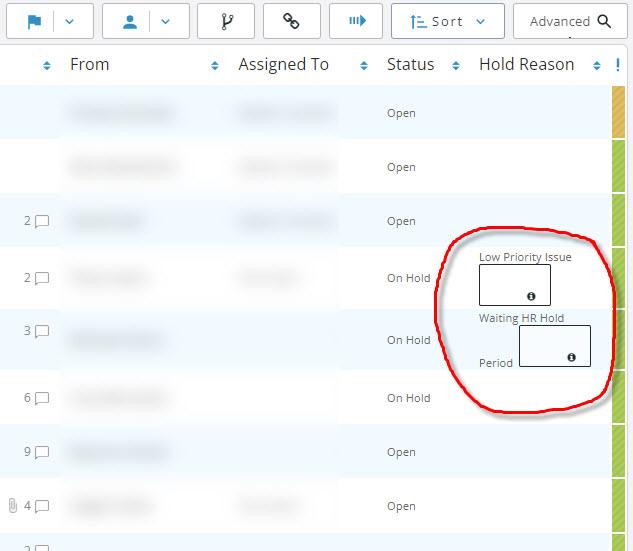Click the forward bars-arrow toolbar icon
633x551 pixels.
coord(356,21)
